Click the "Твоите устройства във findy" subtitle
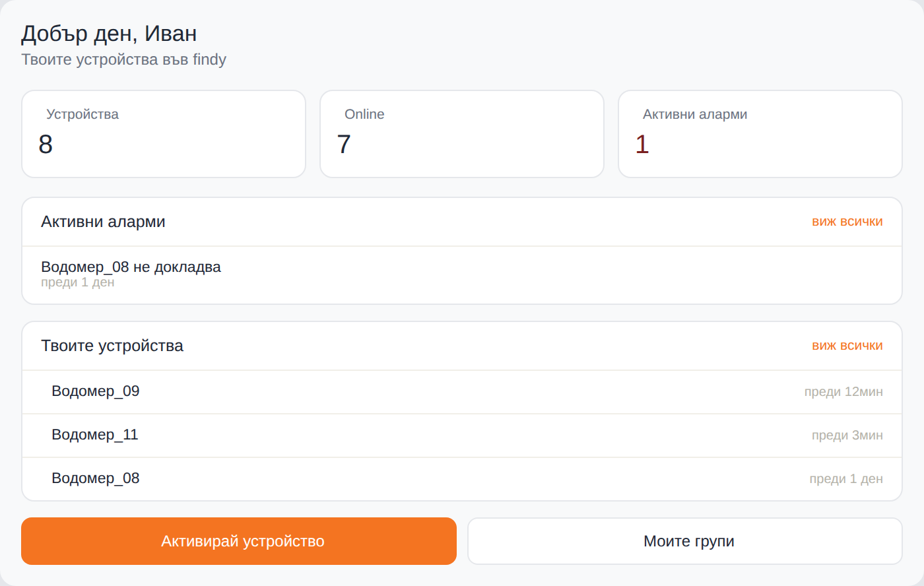Viewport: 924px width, 586px height. coord(124,59)
